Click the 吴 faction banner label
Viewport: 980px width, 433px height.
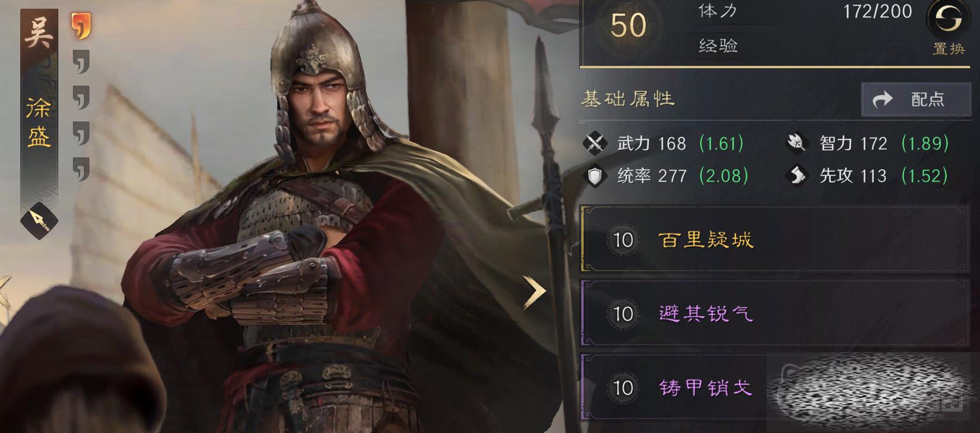coord(39,32)
